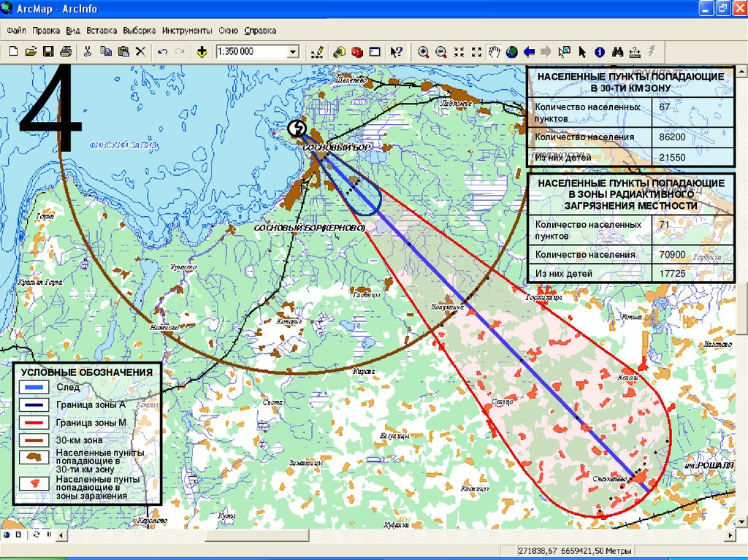
Task: Open the Окно menu
Action: 228,31
